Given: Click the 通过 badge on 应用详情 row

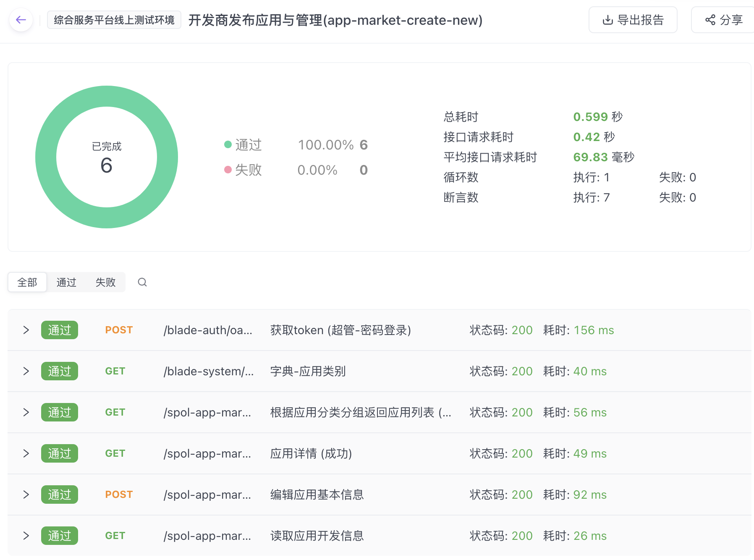Looking at the screenshot, I should coord(60,453).
